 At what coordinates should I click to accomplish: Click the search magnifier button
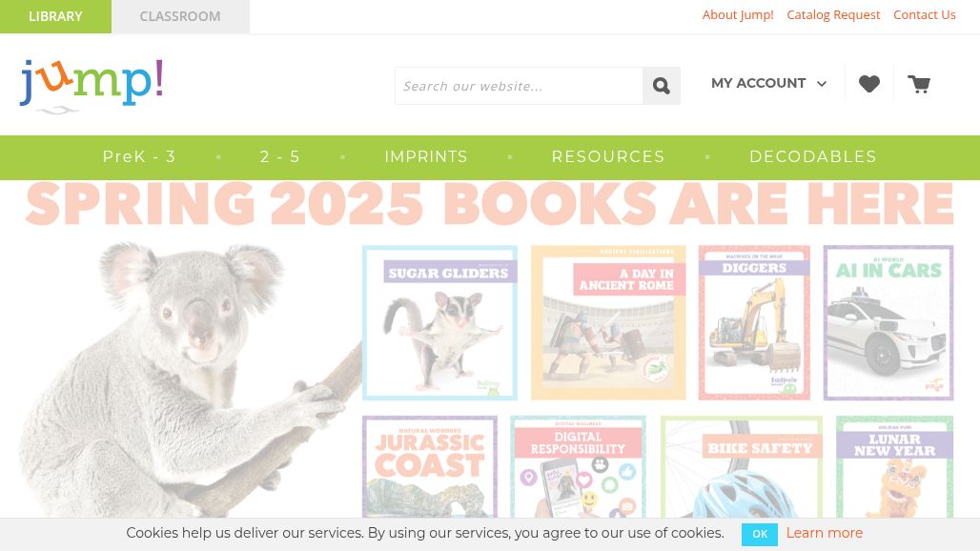point(662,86)
